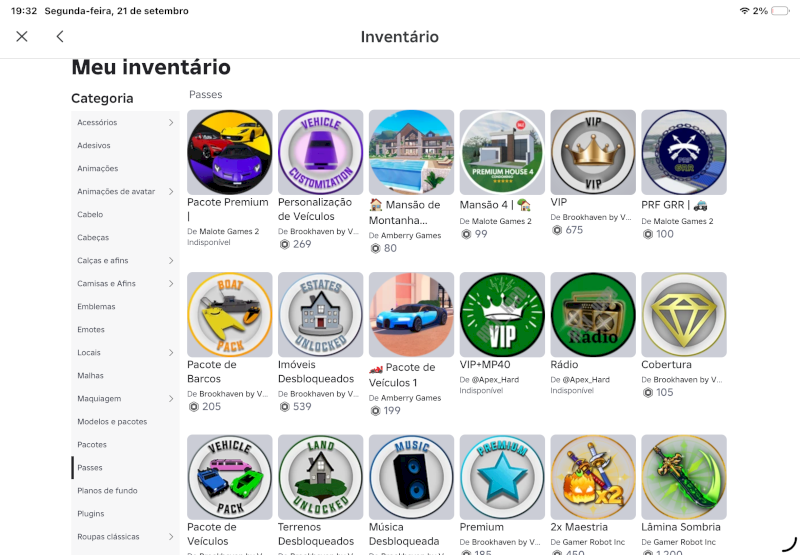The width and height of the screenshot is (800, 555).
Task: Open the Lâmina Sombria sword pass icon
Action: (684, 477)
